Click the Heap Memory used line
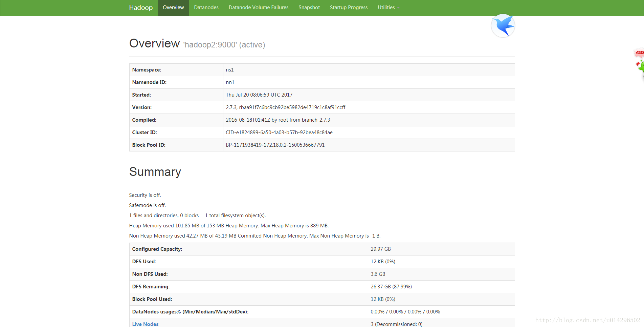This screenshot has height=327, width=644. click(229, 226)
